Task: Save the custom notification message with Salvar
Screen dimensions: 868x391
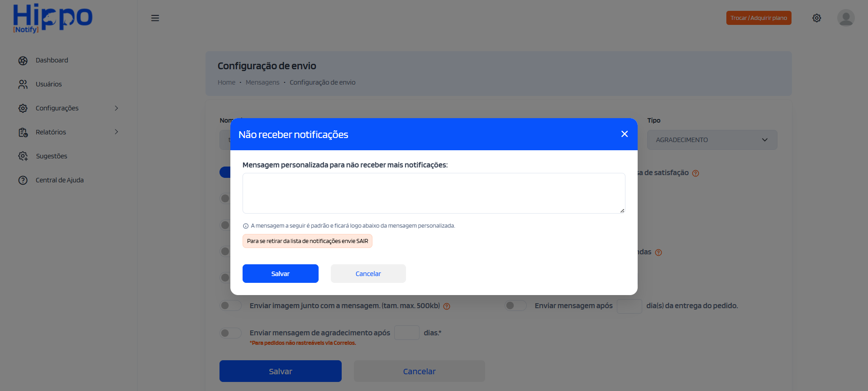Action: click(280, 273)
